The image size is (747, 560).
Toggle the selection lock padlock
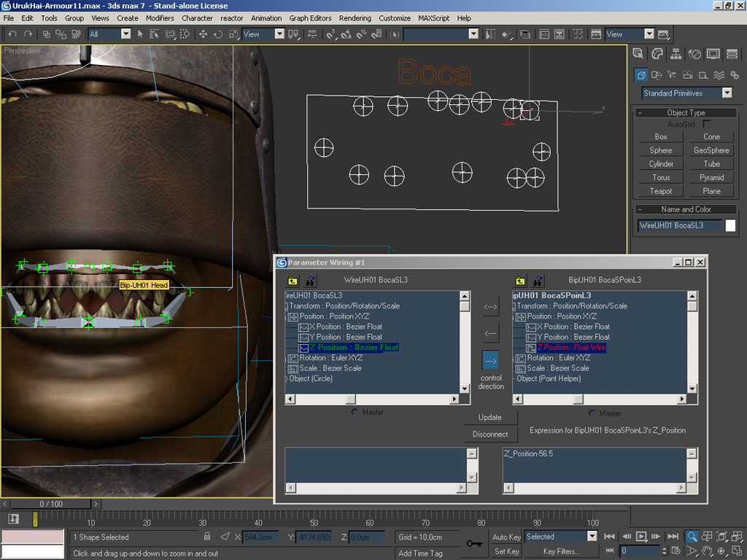(x=207, y=537)
